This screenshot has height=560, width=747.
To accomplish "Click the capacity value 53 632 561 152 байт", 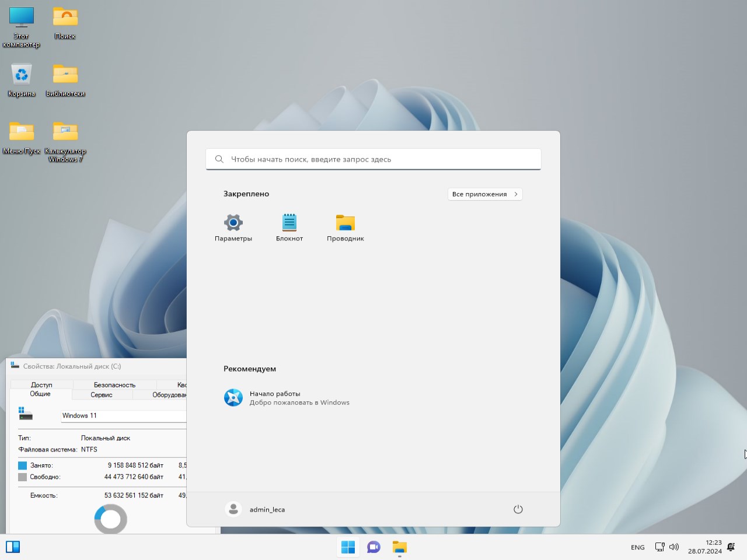I will click(134, 496).
